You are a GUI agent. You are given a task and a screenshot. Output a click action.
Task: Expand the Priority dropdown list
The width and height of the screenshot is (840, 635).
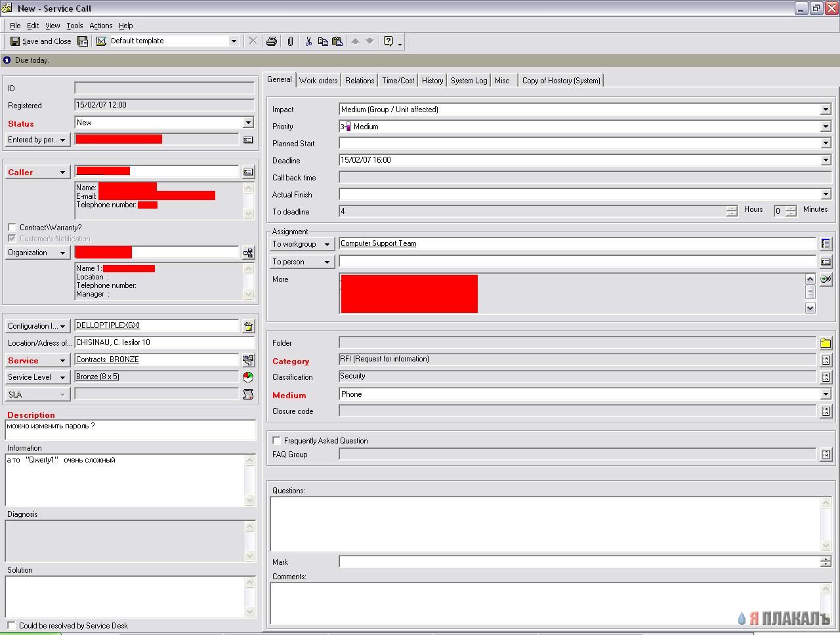[826, 127]
